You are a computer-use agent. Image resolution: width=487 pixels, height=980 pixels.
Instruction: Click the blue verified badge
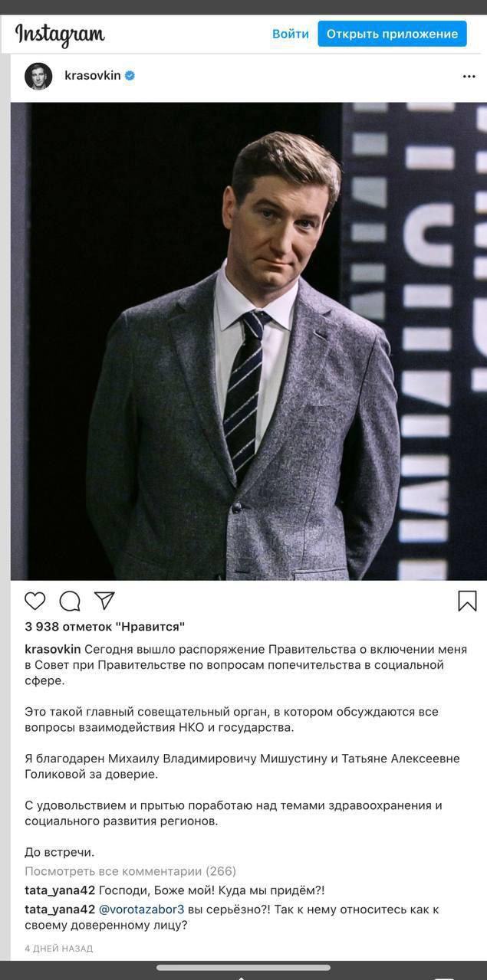click(x=130, y=75)
